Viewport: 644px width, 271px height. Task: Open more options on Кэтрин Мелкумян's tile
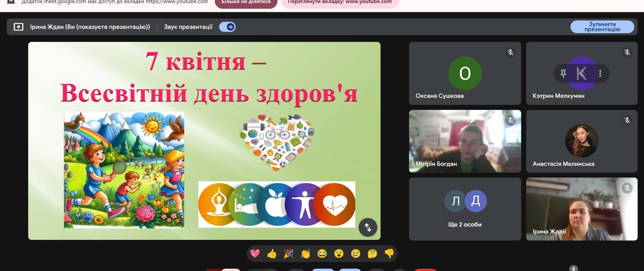click(600, 73)
